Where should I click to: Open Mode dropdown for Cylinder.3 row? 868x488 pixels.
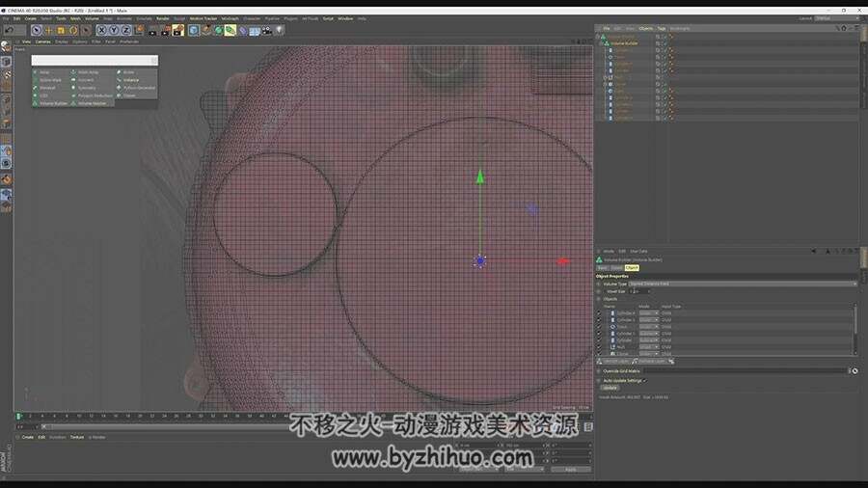point(649,320)
